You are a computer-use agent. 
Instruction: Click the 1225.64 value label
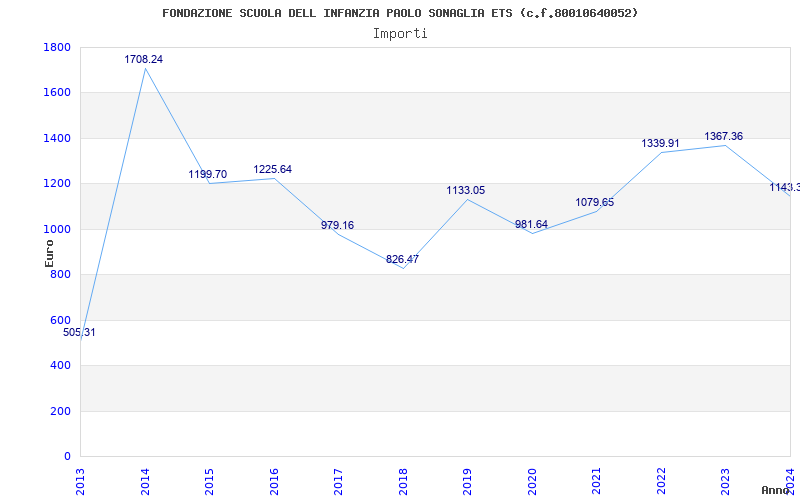point(272,169)
